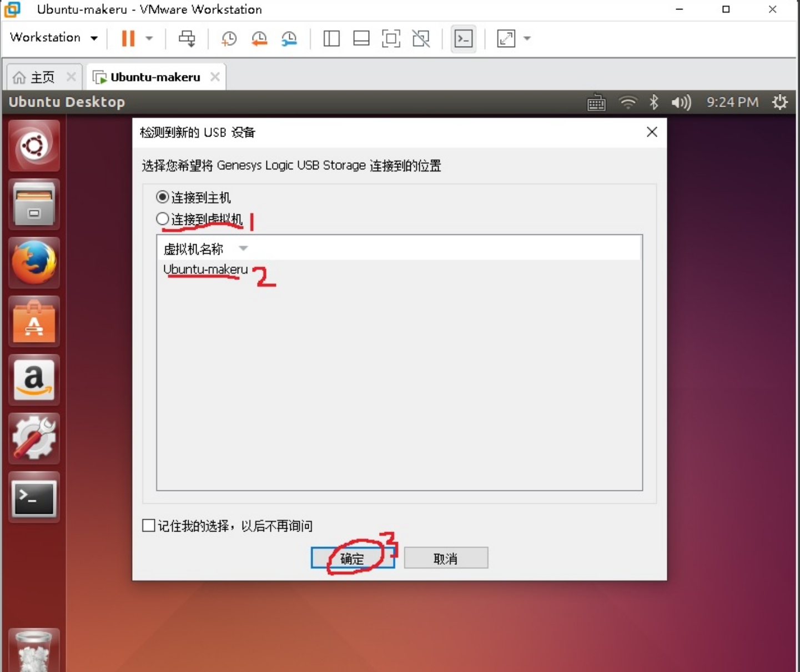The image size is (800, 672).
Task: Open the Wi-Fi network indicator
Action: tap(628, 103)
